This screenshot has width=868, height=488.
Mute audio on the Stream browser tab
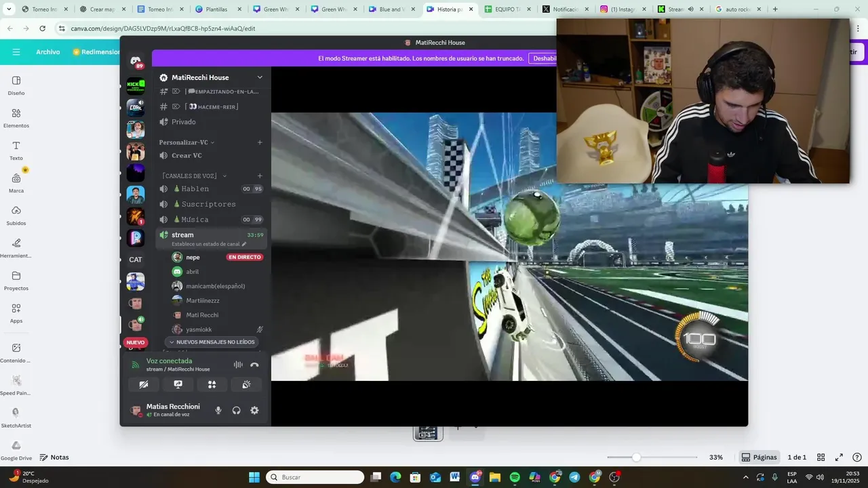690,9
